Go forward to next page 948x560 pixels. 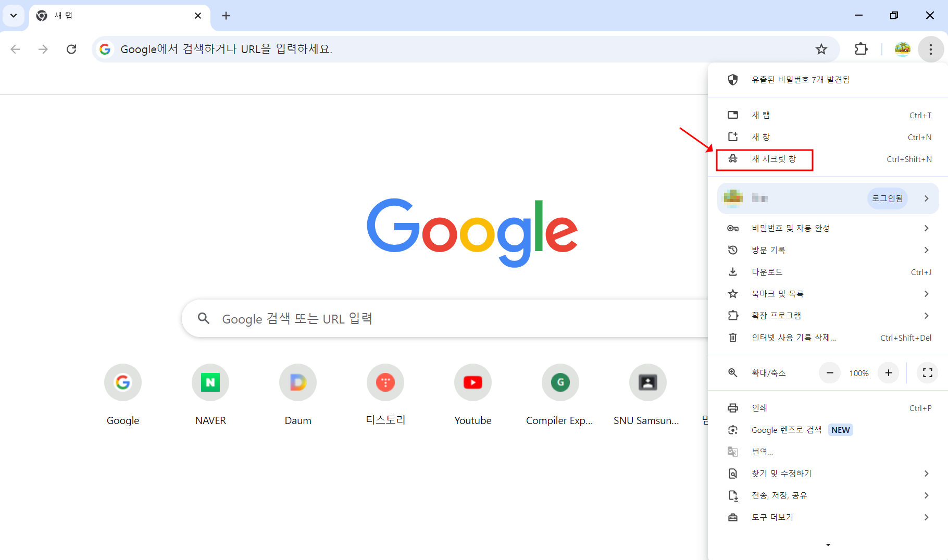[43, 49]
